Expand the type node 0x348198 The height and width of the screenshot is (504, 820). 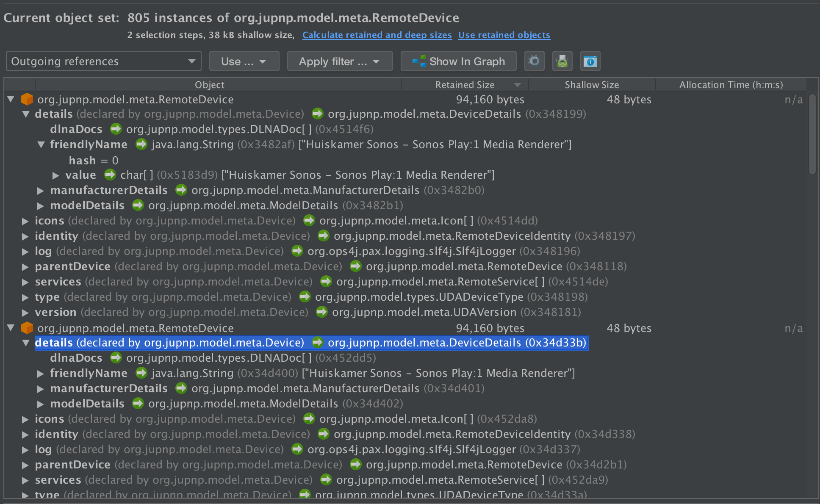pos(25,297)
